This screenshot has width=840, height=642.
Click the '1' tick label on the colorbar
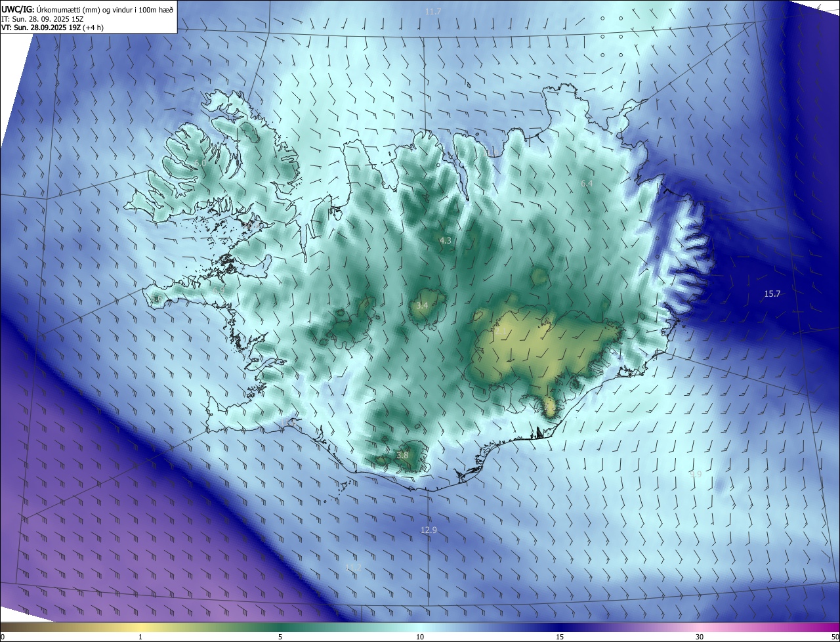140,637
